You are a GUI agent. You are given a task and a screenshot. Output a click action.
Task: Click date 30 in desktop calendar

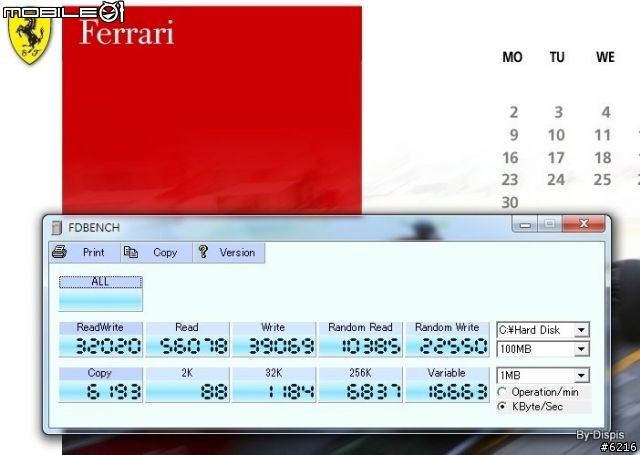[510, 202]
